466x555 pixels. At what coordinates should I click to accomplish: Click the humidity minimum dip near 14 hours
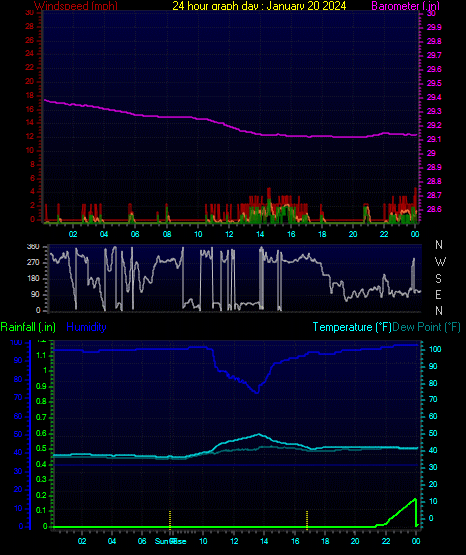click(257, 392)
